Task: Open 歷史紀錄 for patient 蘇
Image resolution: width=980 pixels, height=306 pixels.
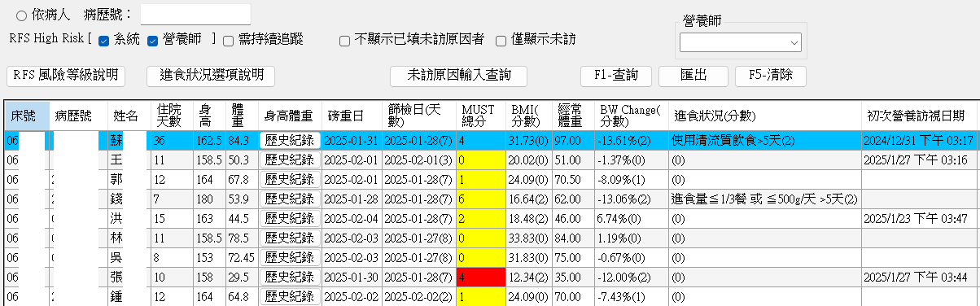Action: pyautogui.click(x=290, y=140)
